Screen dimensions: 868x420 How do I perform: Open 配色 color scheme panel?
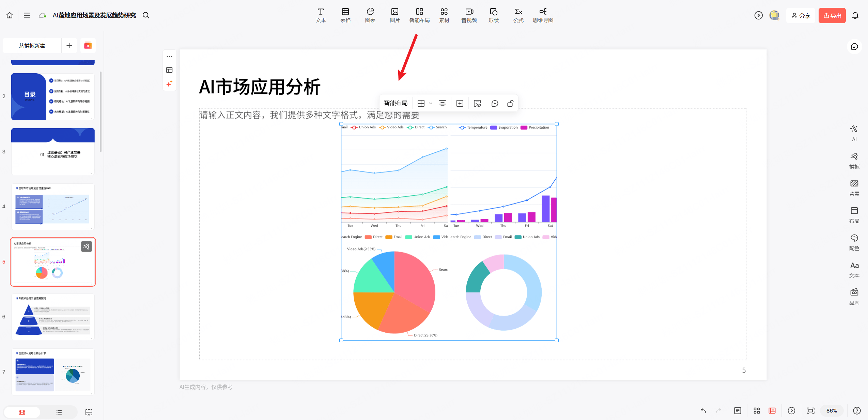854,242
